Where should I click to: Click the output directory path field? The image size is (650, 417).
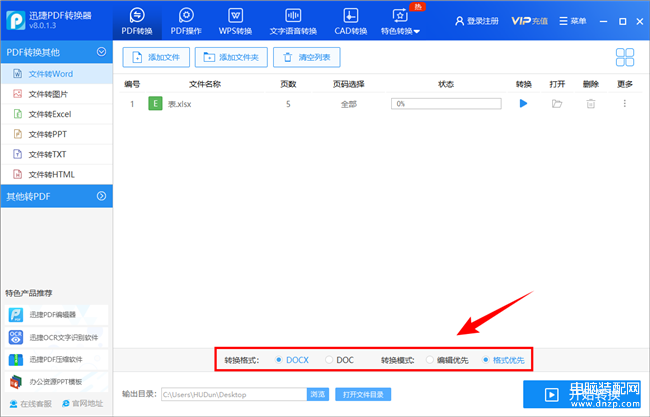click(x=234, y=394)
